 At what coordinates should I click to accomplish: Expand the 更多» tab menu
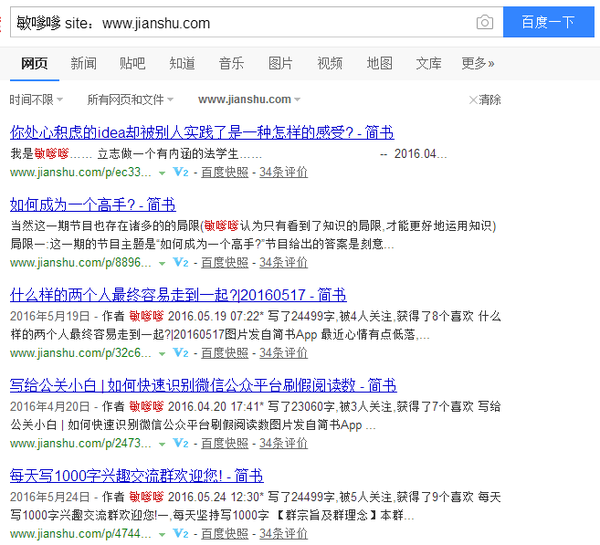coord(478,63)
